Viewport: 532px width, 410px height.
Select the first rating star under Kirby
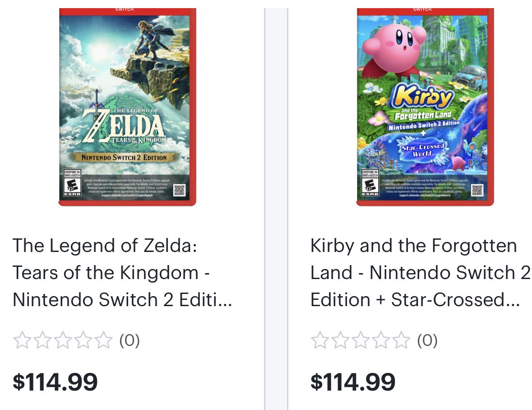[x=319, y=340]
